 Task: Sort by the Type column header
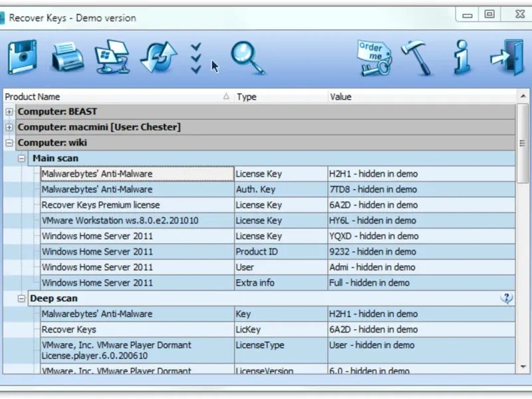coord(281,96)
